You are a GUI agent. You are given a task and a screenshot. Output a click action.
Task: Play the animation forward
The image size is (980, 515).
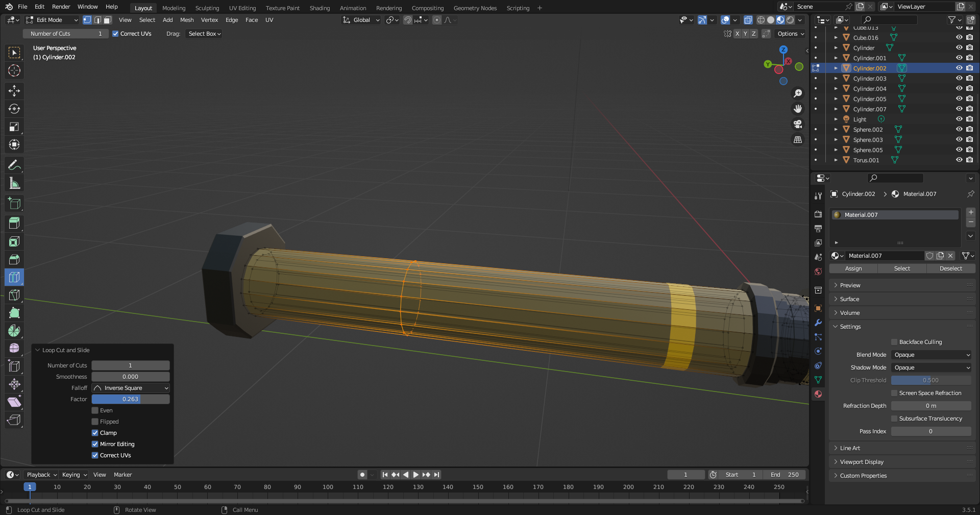(x=415, y=475)
